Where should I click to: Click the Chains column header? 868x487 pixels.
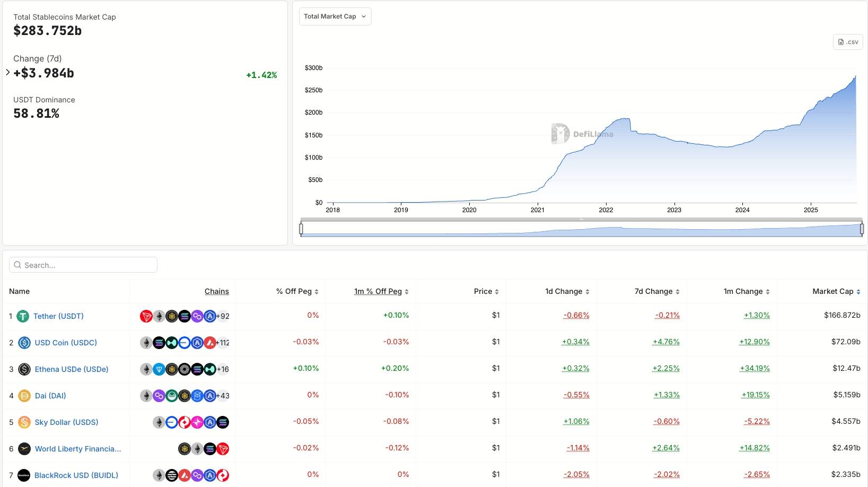coord(217,291)
